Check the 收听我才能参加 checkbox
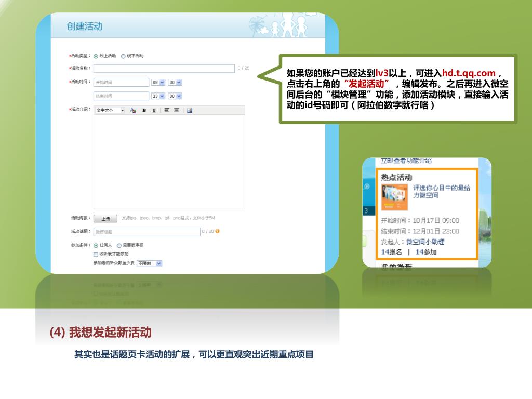This screenshot has height=399, width=532. pos(96,255)
